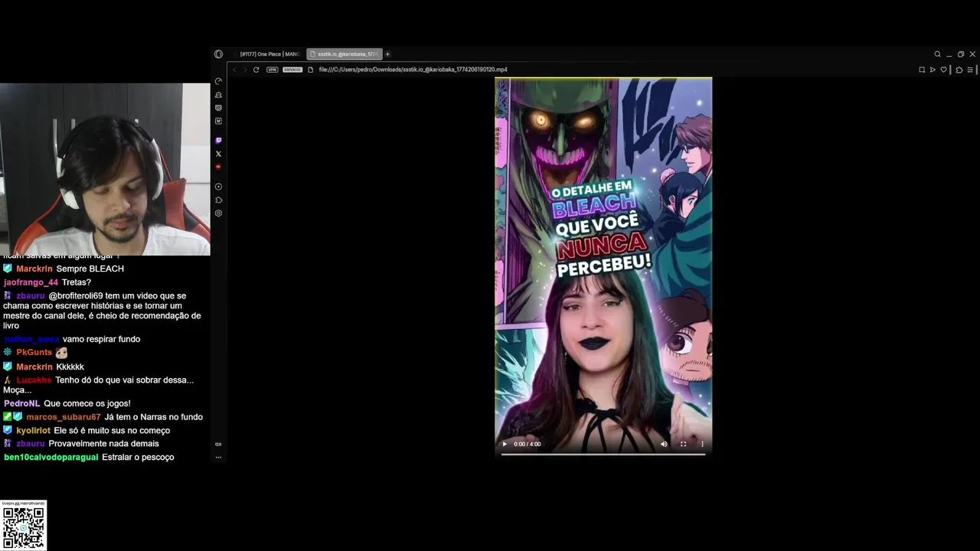
Task: Click the file URL address field
Action: [413, 70]
